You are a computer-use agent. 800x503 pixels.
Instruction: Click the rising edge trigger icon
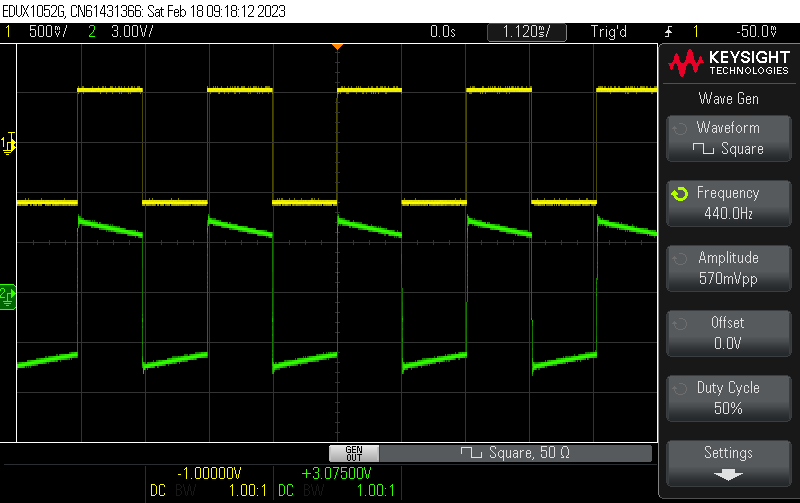(x=668, y=32)
